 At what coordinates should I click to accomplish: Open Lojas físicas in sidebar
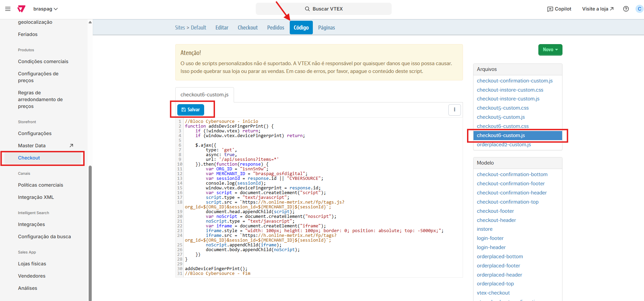32,264
